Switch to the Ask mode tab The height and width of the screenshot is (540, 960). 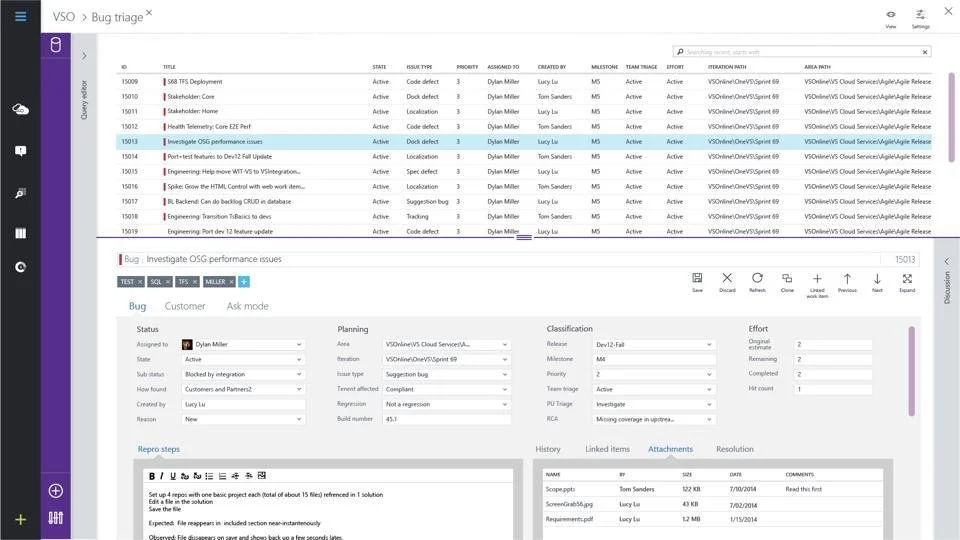[247, 306]
